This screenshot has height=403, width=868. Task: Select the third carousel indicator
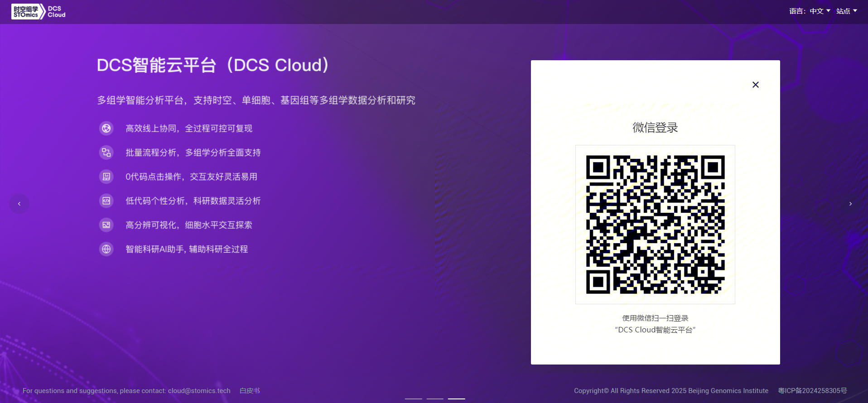[457, 398]
